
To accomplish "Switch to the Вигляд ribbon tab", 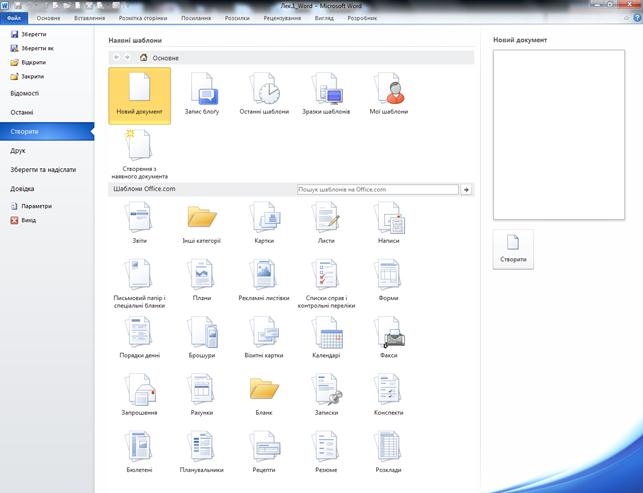I will 324,18.
